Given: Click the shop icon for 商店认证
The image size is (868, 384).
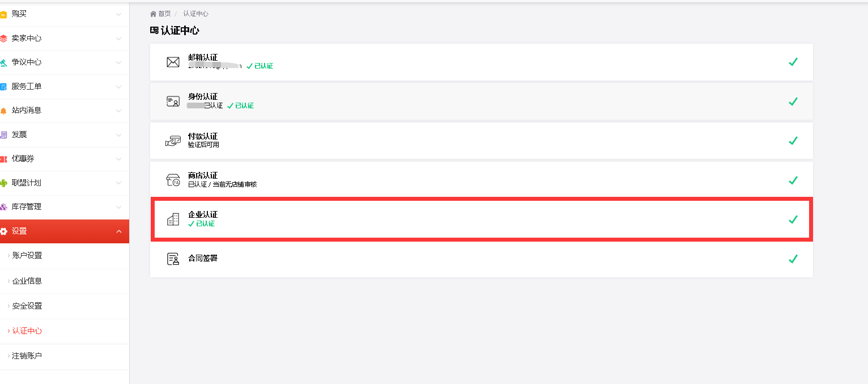Looking at the screenshot, I should point(173,180).
